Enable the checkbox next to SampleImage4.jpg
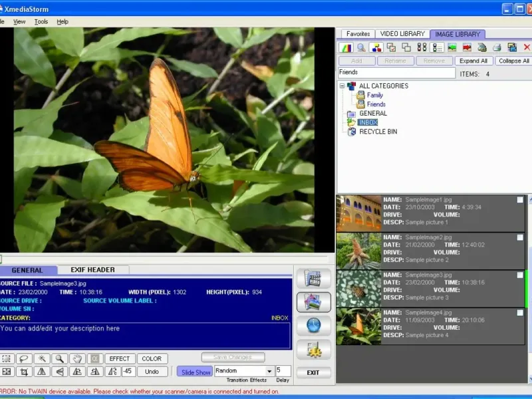The width and height of the screenshot is (532, 399). coord(520,312)
